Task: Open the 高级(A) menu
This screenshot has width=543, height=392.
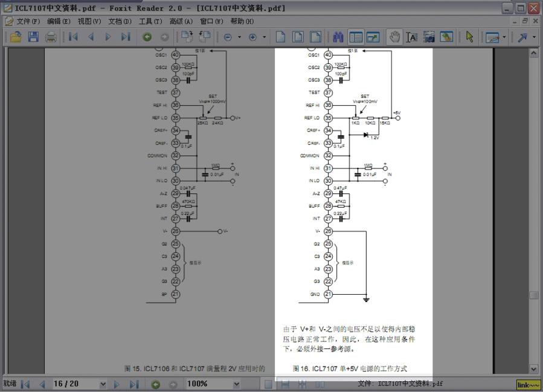Action: [181, 22]
